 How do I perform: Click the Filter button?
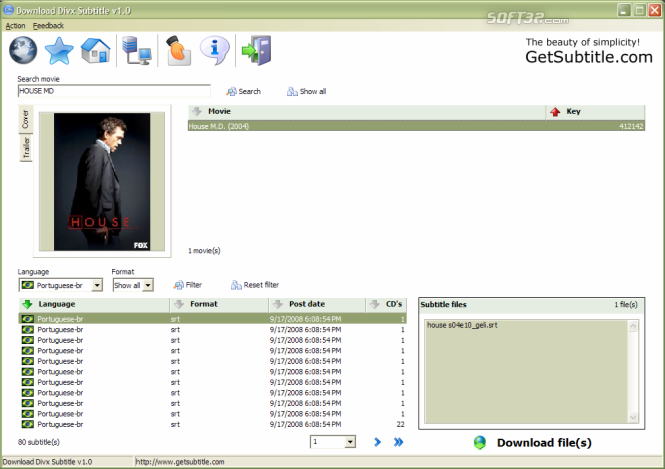187,285
